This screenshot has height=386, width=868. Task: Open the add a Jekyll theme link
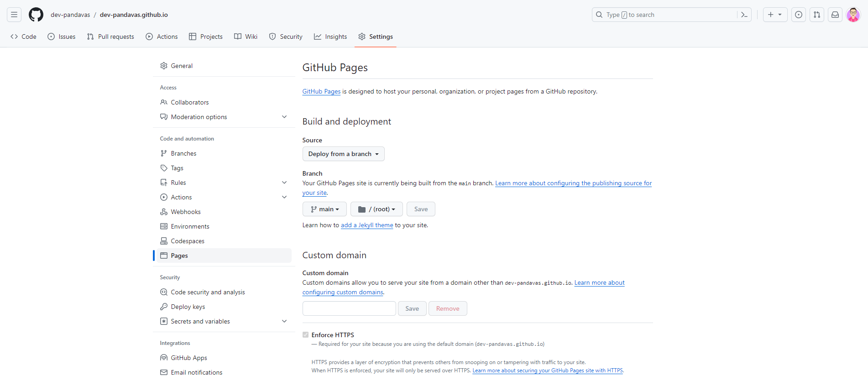click(367, 225)
